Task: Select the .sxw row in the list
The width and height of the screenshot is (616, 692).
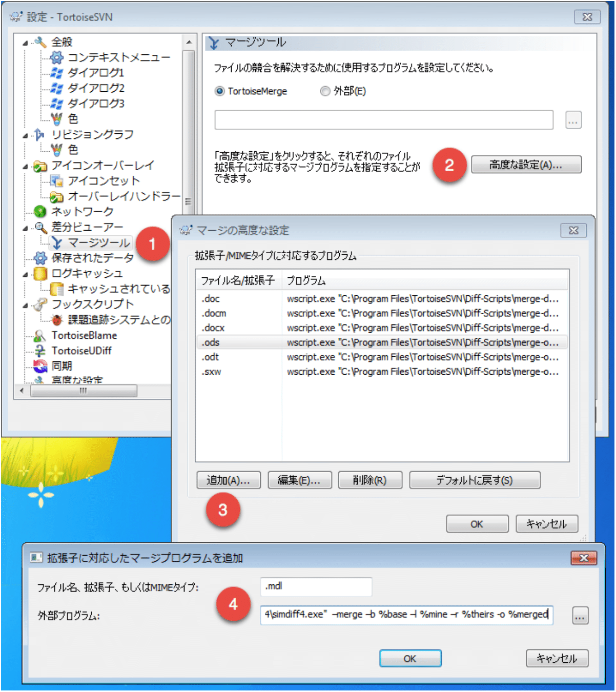Action: point(382,372)
